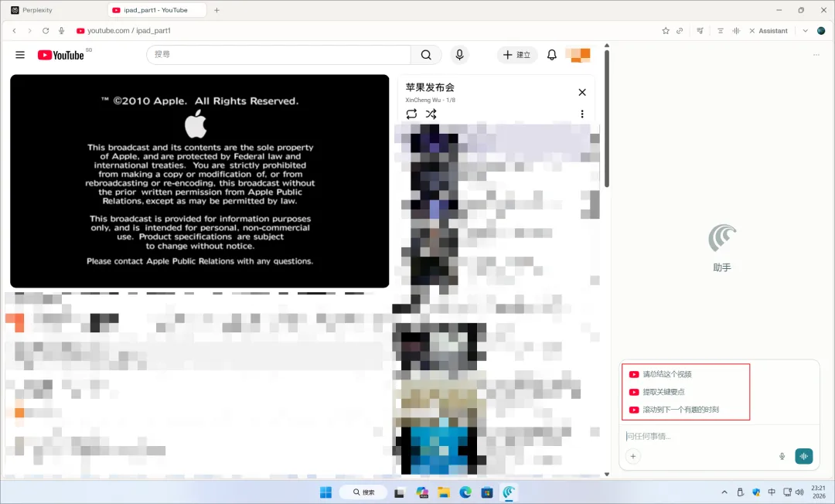This screenshot has width=835, height=504.
Task: Click the address bar microphone icon
Action: (x=61, y=31)
